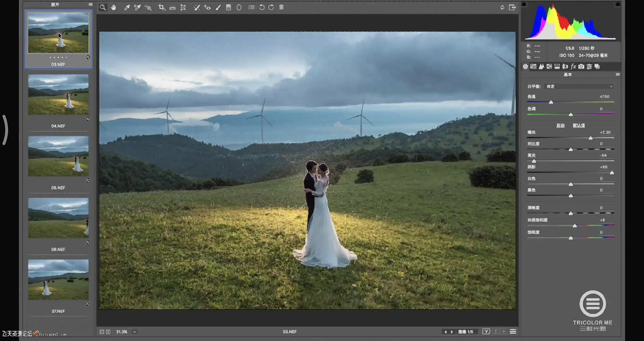Select the Graduated Filter tool

tap(229, 8)
